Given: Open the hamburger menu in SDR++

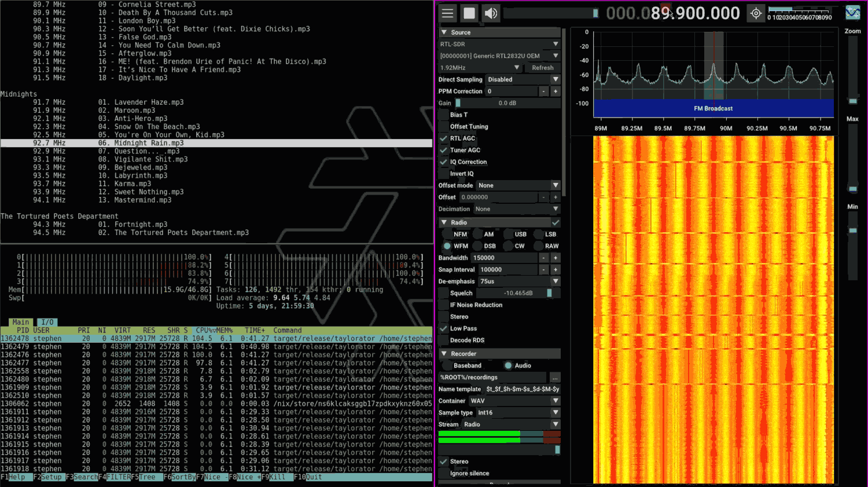Looking at the screenshot, I should (447, 13).
